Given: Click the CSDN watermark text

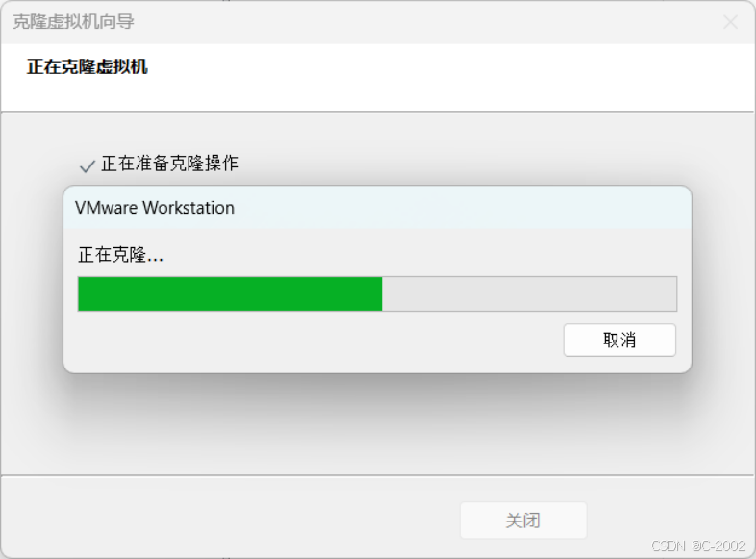Looking at the screenshot, I should tap(668, 546).
